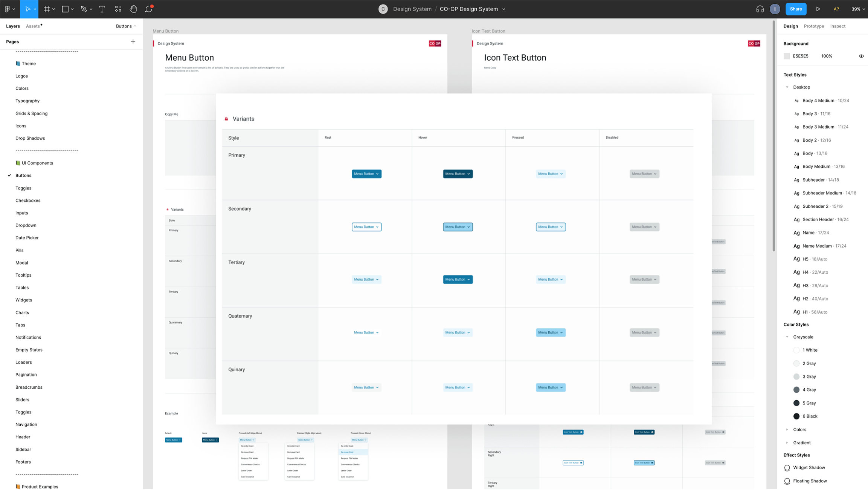
Task: Click the Resources components icon
Action: click(118, 9)
